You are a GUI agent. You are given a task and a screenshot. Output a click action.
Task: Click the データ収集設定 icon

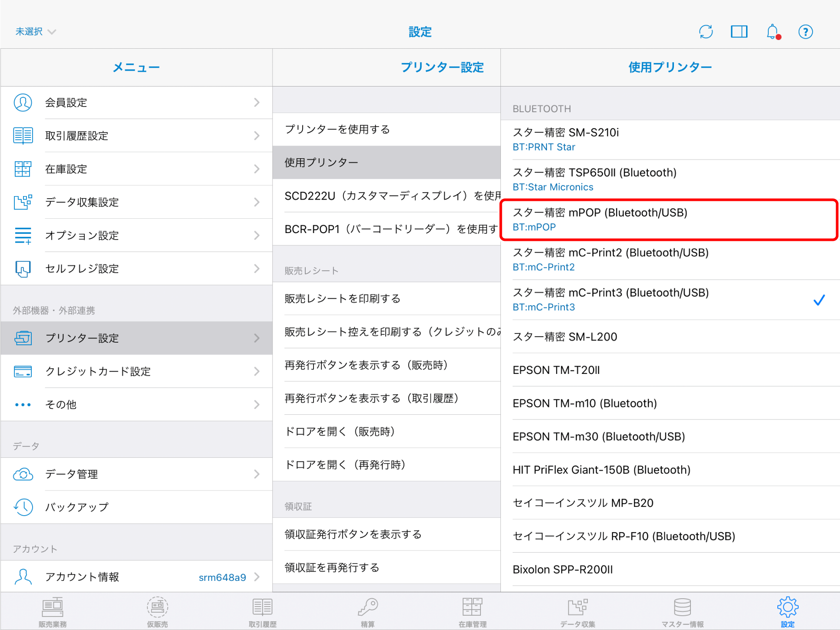coord(23,202)
